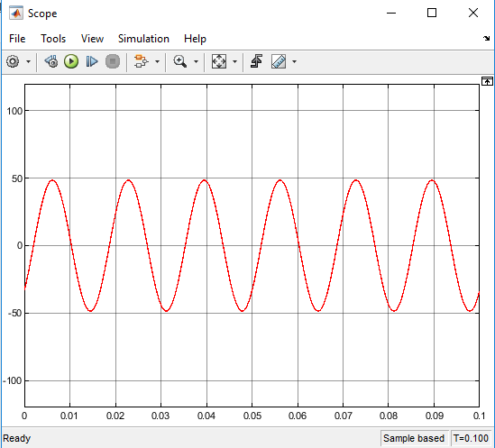Expand the dropdown arrow beside gear icon
The height and width of the screenshot is (448, 495).
point(28,61)
